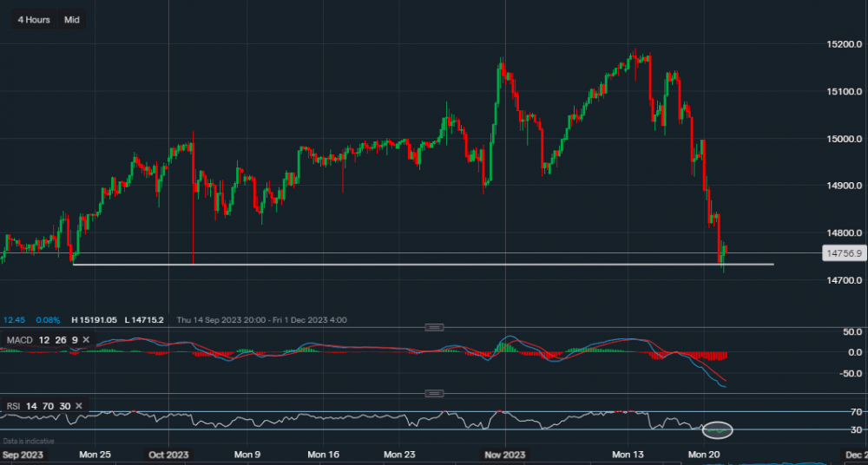Select the white horizontal support line
868x465 pixels.
coord(434,264)
